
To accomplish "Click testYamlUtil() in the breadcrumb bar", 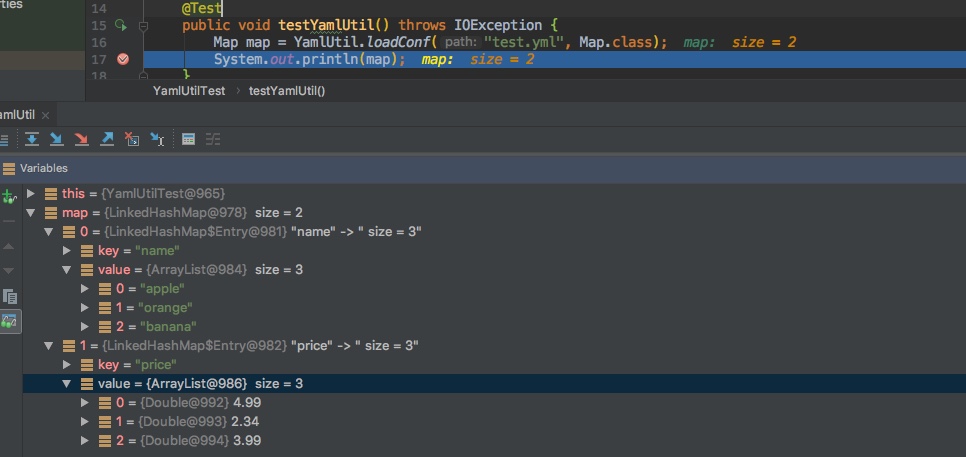I will pos(287,91).
